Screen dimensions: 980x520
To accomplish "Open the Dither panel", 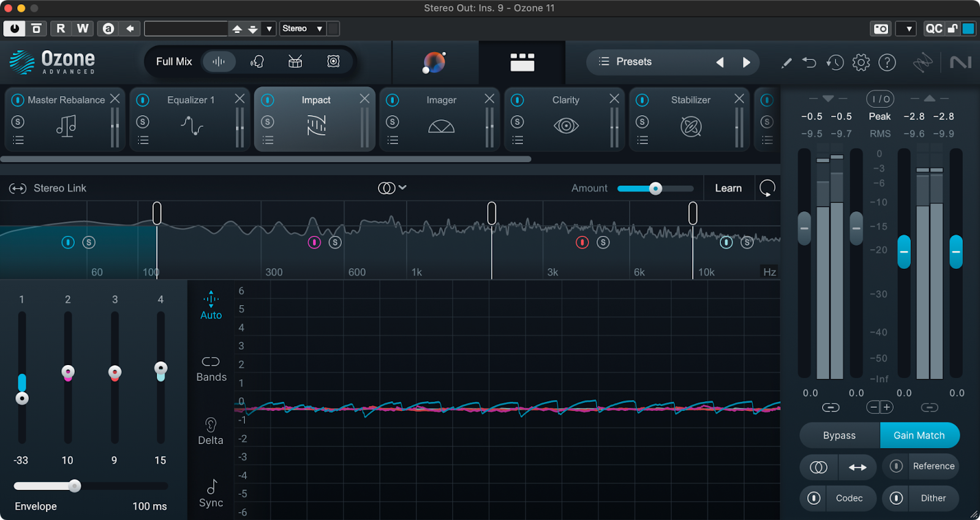I will tap(933, 498).
